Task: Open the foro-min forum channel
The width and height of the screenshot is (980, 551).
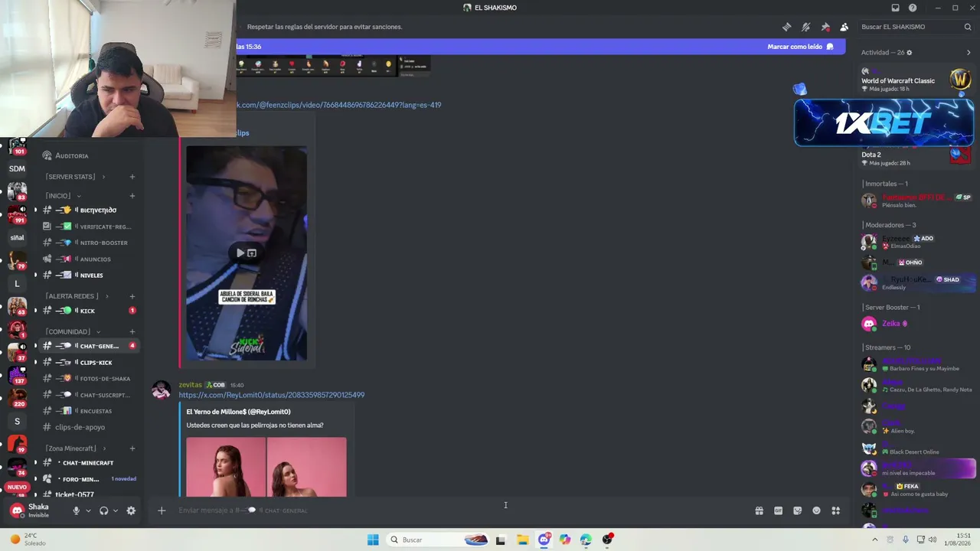Action: [92, 479]
